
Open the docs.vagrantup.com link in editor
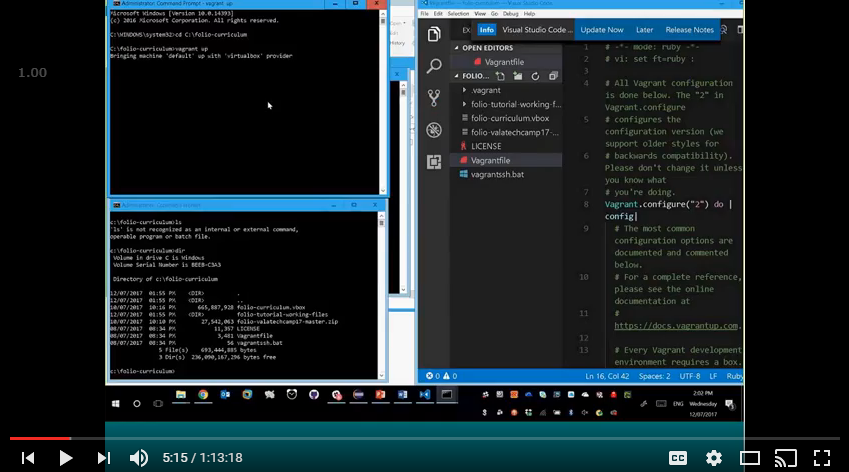click(x=676, y=326)
